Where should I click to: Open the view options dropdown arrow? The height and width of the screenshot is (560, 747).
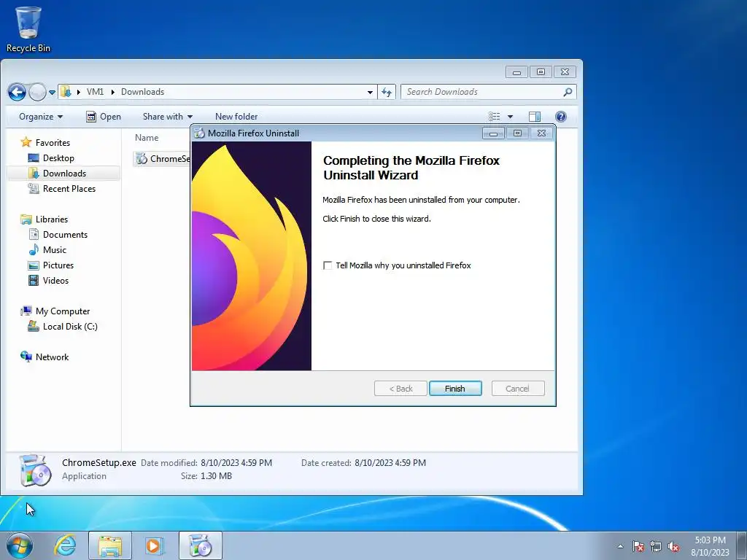pos(510,117)
